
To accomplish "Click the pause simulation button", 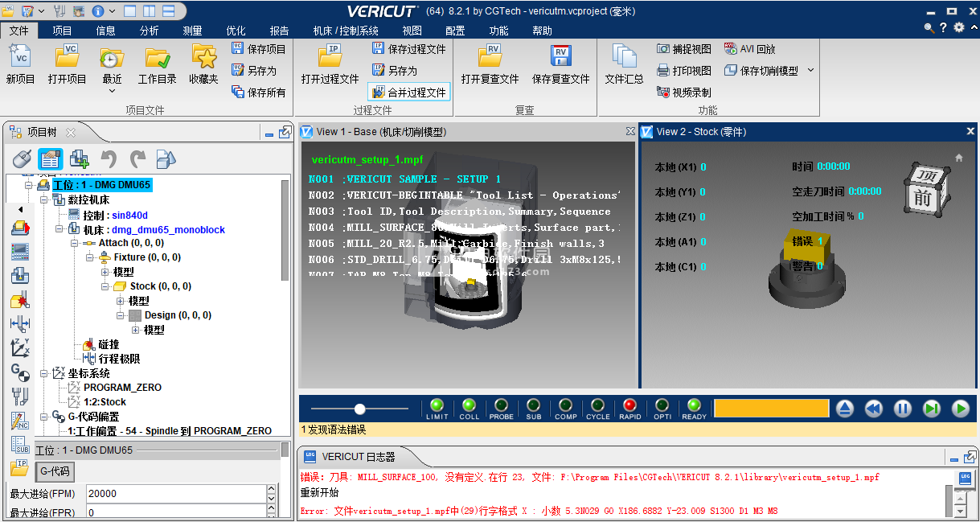I will (902, 409).
